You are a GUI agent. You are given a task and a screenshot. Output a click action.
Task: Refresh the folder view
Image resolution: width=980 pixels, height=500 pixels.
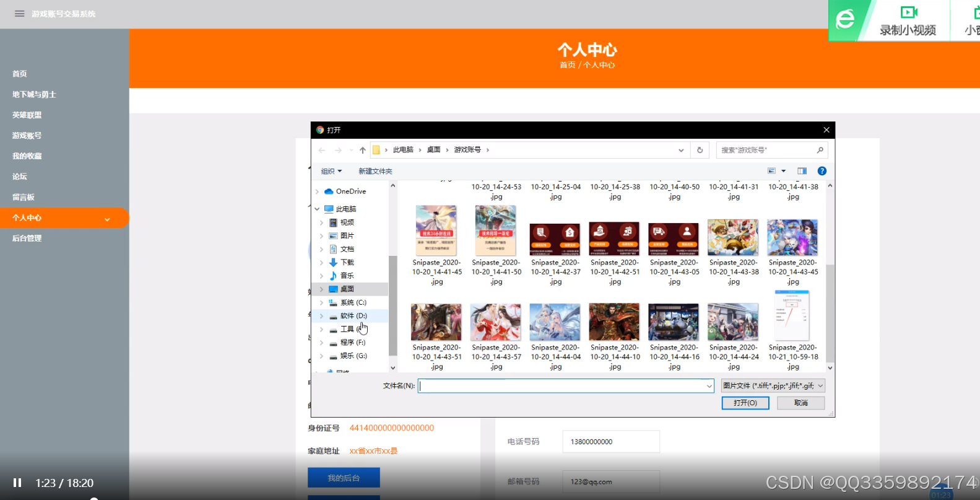pyautogui.click(x=700, y=150)
